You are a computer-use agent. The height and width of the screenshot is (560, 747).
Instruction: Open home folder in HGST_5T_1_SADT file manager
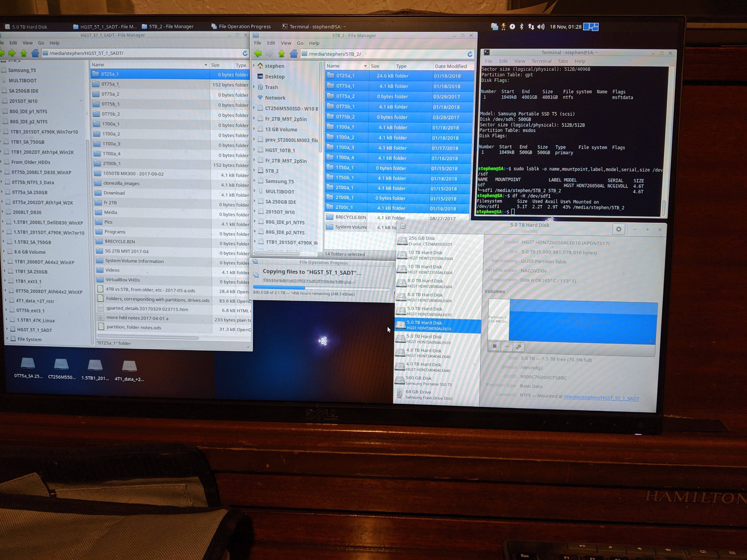35,53
